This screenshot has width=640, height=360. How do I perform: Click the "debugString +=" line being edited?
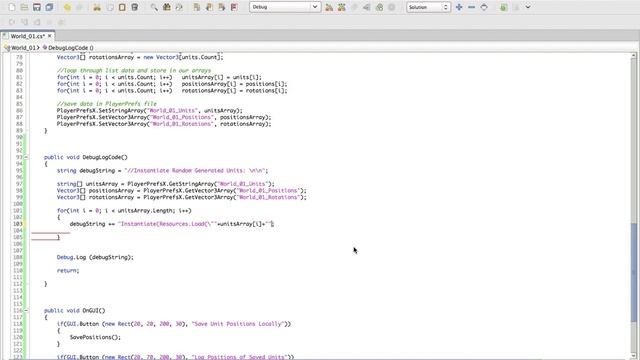click(x=171, y=224)
